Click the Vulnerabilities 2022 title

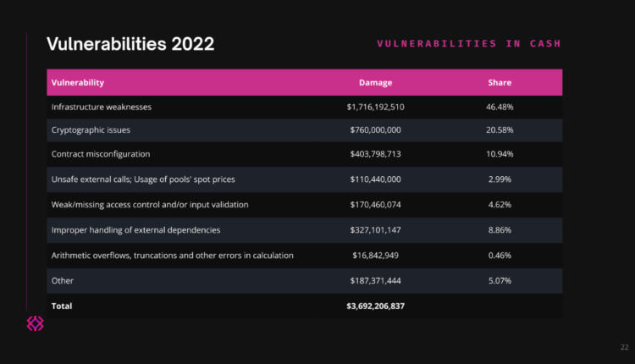130,43
